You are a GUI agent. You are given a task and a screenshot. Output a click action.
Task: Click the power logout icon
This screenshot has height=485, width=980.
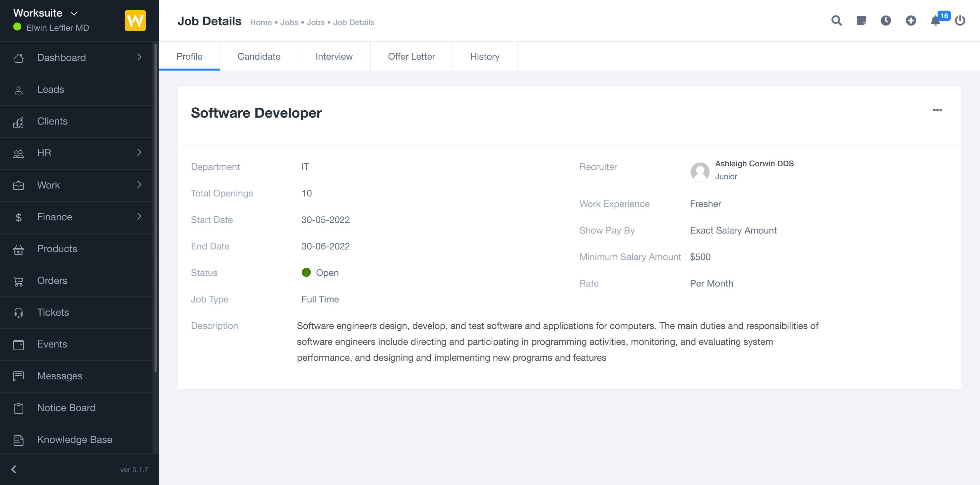click(960, 21)
